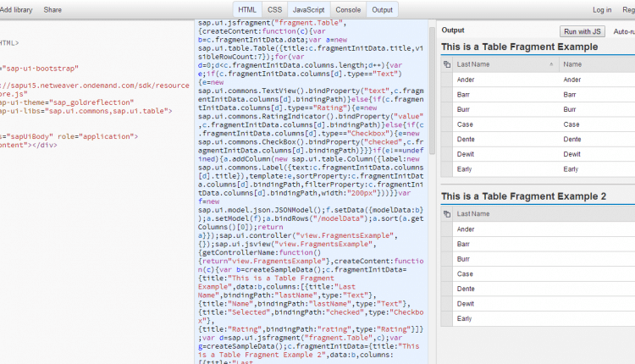This screenshot has height=364, width=635.
Task: Click "fragment.Table" string in JavaScript code
Action: [x=309, y=23]
